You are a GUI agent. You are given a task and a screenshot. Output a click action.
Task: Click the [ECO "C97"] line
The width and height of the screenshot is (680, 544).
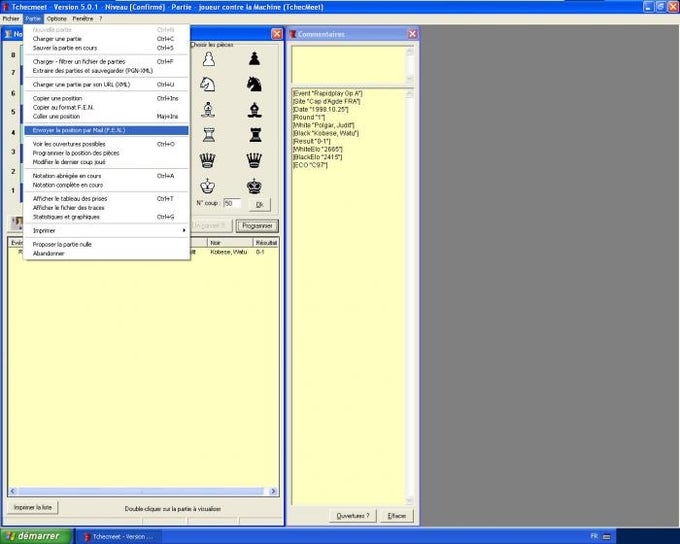coord(310,165)
